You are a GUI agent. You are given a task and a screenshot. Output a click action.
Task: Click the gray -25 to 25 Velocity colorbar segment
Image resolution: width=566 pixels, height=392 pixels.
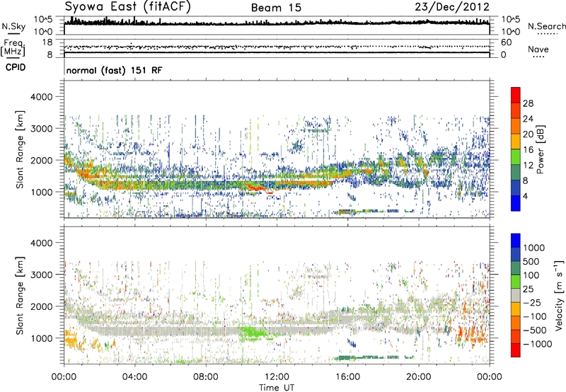click(x=516, y=295)
